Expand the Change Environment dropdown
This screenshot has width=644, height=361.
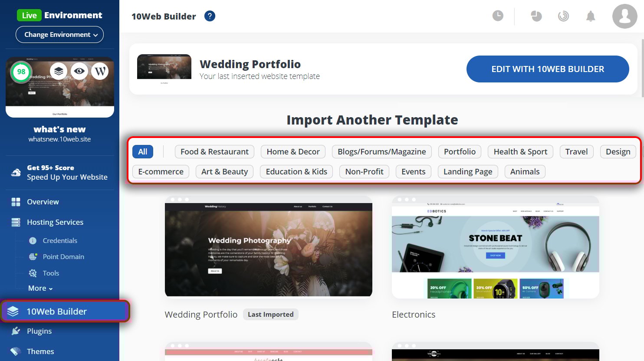coord(59,34)
